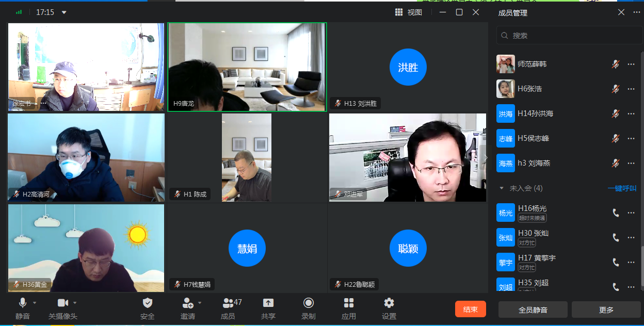This screenshot has height=326, width=644.
Task: Click the Share screen (共享) icon
Action: click(x=268, y=303)
